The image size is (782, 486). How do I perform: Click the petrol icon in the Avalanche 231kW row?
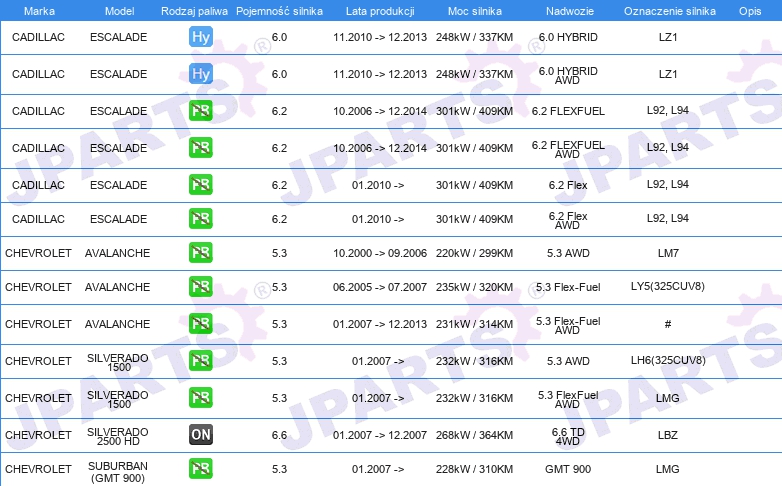[200, 324]
